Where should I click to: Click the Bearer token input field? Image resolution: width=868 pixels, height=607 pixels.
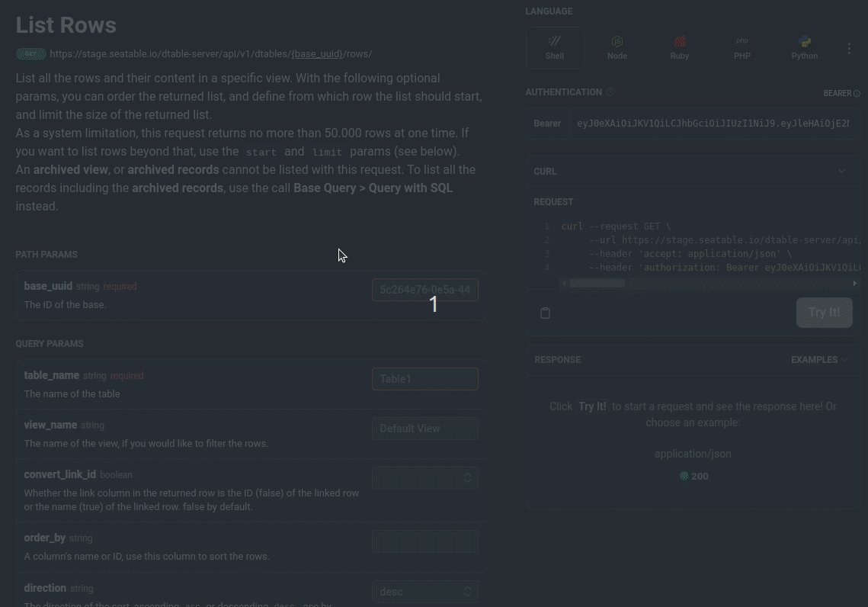click(x=714, y=124)
